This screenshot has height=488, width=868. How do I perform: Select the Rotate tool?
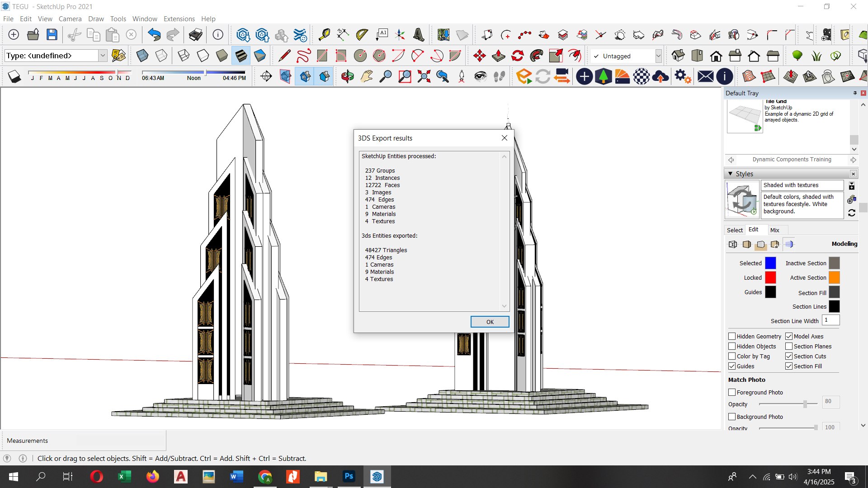[x=517, y=56]
